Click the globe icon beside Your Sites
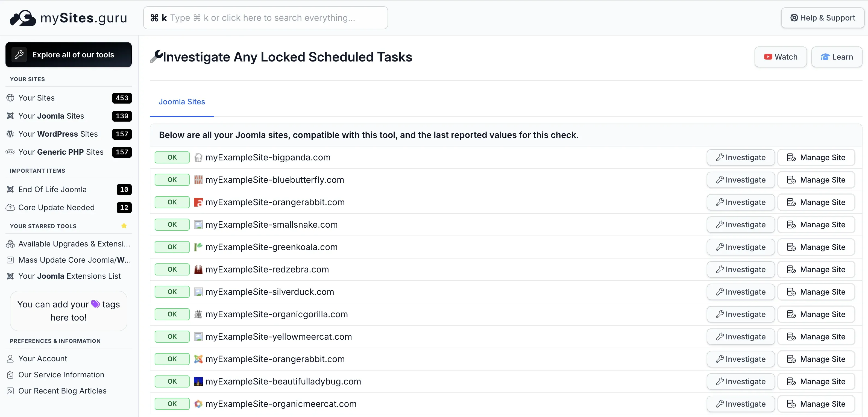This screenshot has height=417, width=868. coord(10,98)
